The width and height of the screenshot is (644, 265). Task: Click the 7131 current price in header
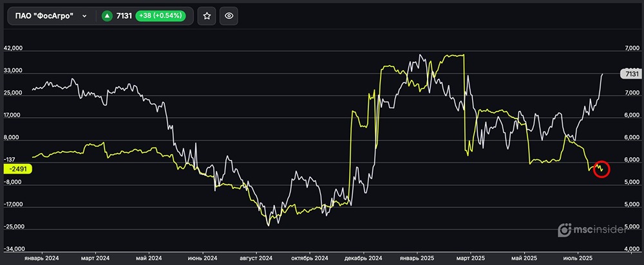[x=124, y=16]
